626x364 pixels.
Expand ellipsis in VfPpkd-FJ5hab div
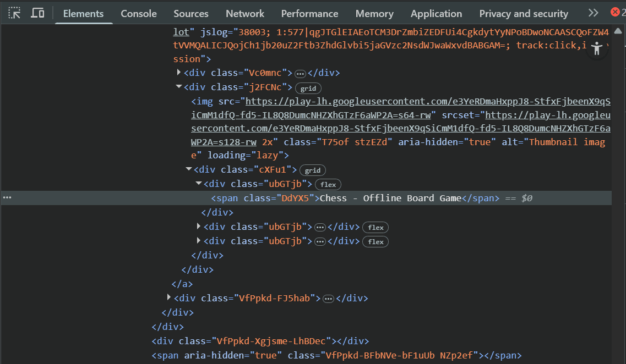328,299
